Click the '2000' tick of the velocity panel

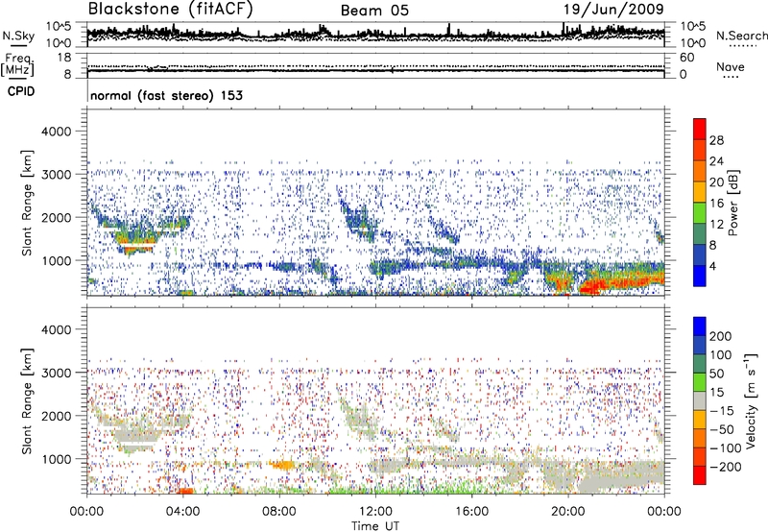[x=56, y=416]
